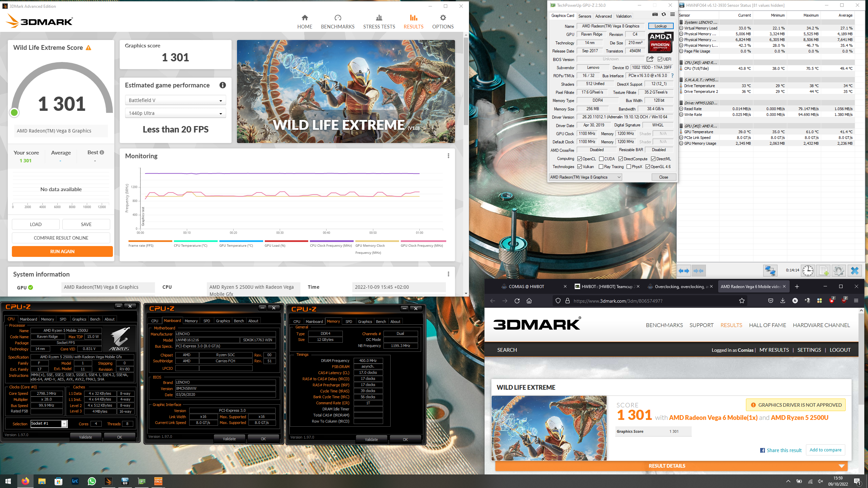Click Lookup button in GPU-Z
Viewport: 868px width, 488px height.
660,26
